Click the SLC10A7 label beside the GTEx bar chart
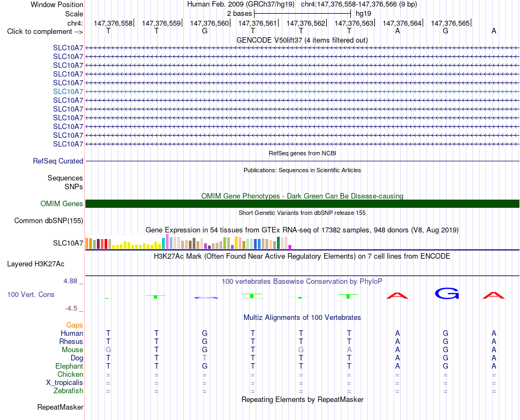The image size is (520, 420). tap(68, 243)
